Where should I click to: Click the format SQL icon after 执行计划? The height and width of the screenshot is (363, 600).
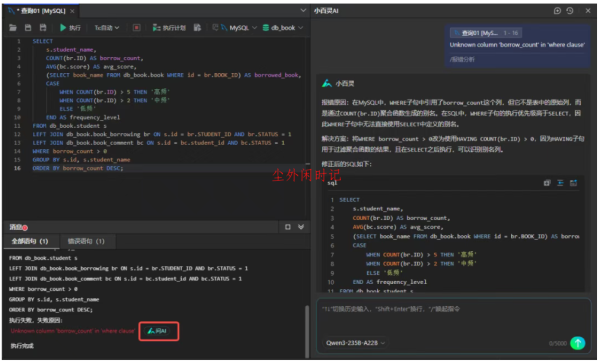(x=197, y=28)
